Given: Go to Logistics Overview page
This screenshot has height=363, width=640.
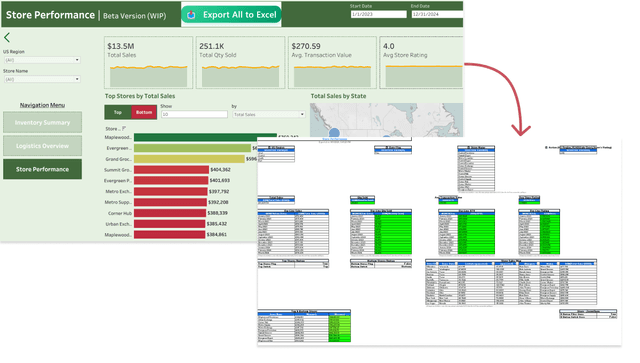Looking at the screenshot, I should pos(42,146).
